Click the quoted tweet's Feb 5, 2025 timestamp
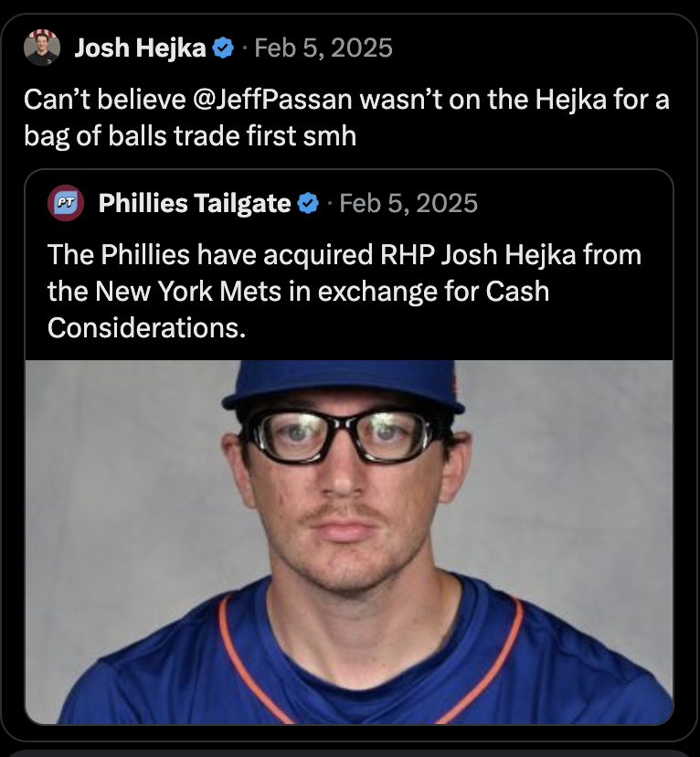 (408, 203)
